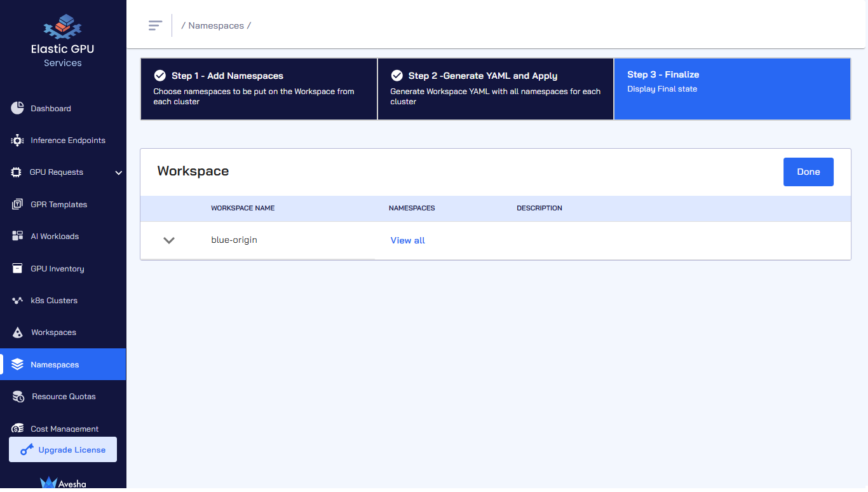Click the blue-origin workspace name cell
Image resolution: width=868 pixels, height=492 pixels.
click(234, 240)
